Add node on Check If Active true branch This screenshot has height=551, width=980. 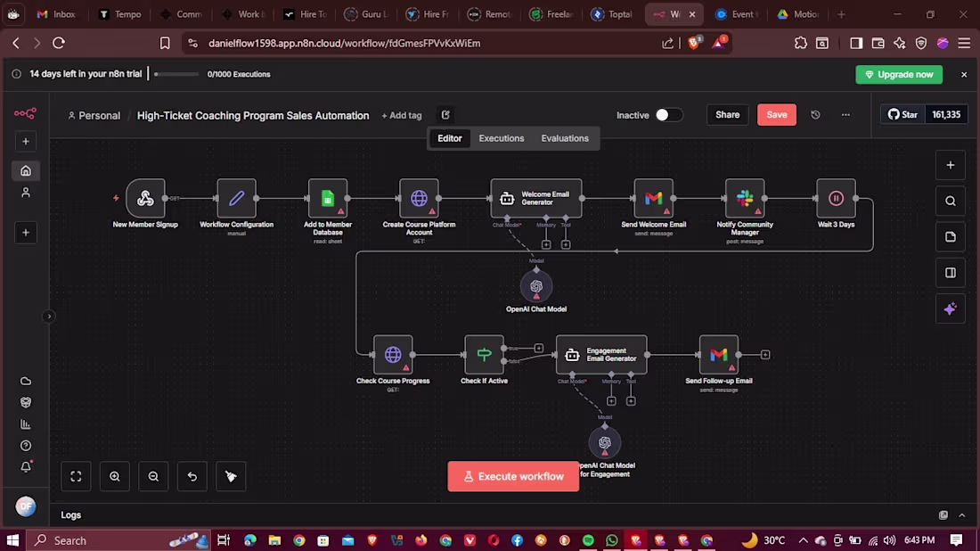click(x=539, y=348)
